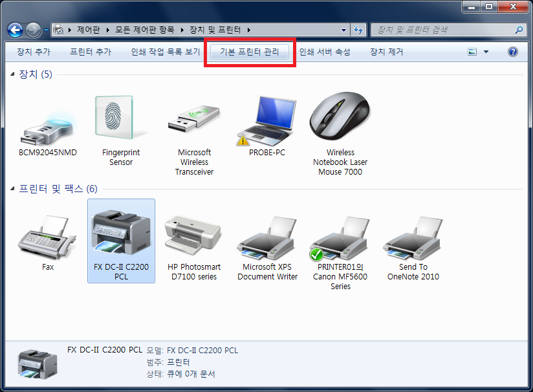Collapse the 장치 (5) group
Image resolution: width=533 pixels, height=392 pixels.
(14, 75)
